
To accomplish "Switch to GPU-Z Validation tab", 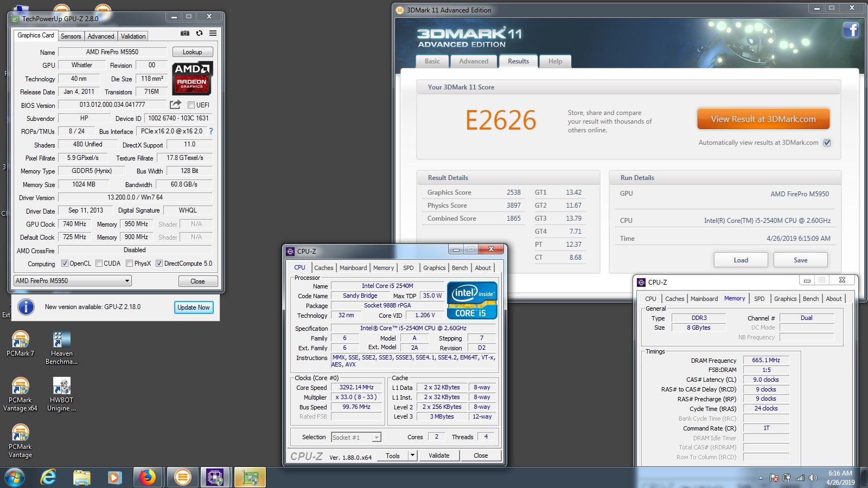I will tap(133, 36).
